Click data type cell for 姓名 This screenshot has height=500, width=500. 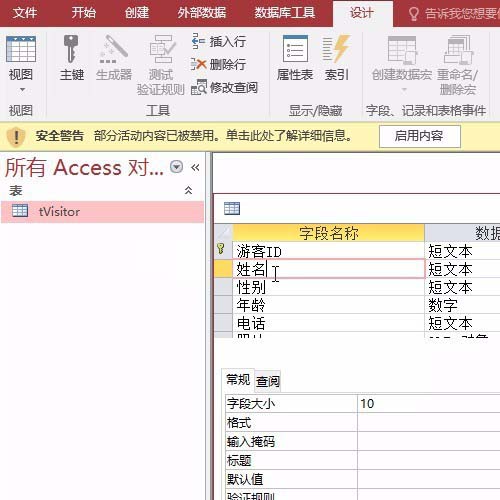pyautogui.click(x=462, y=269)
